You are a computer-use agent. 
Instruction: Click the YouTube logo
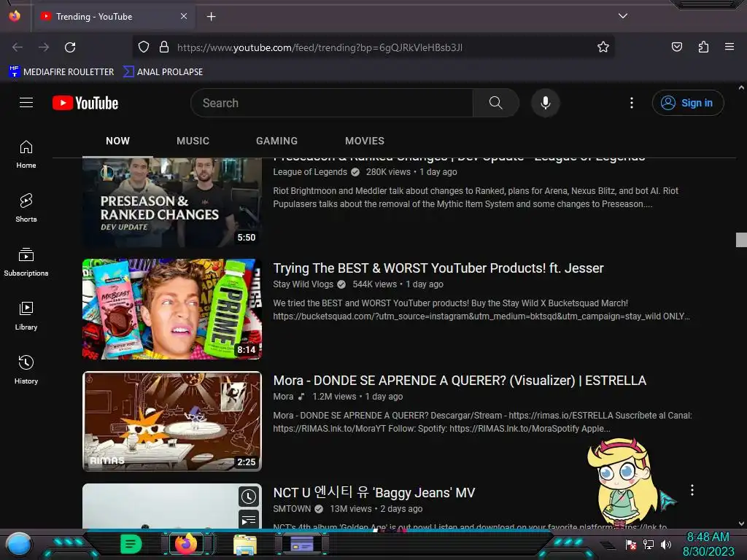85,103
